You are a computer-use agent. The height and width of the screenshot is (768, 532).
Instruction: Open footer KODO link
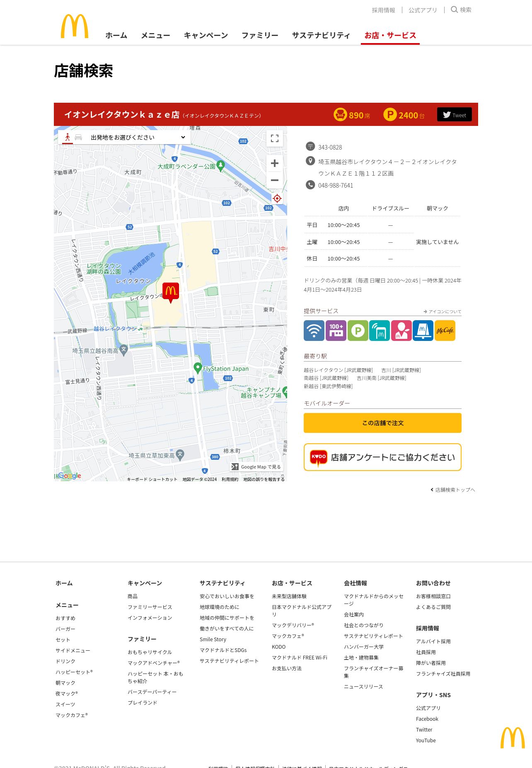point(279,647)
